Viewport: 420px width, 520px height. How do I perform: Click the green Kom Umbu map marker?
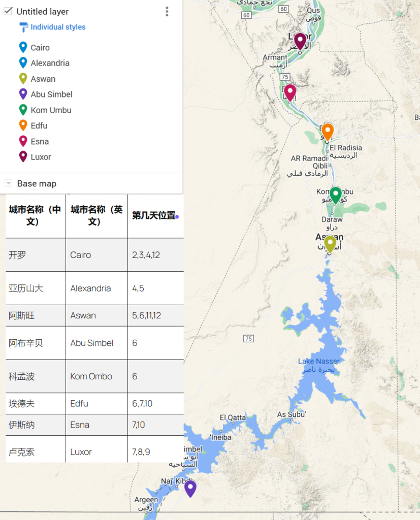335,194
